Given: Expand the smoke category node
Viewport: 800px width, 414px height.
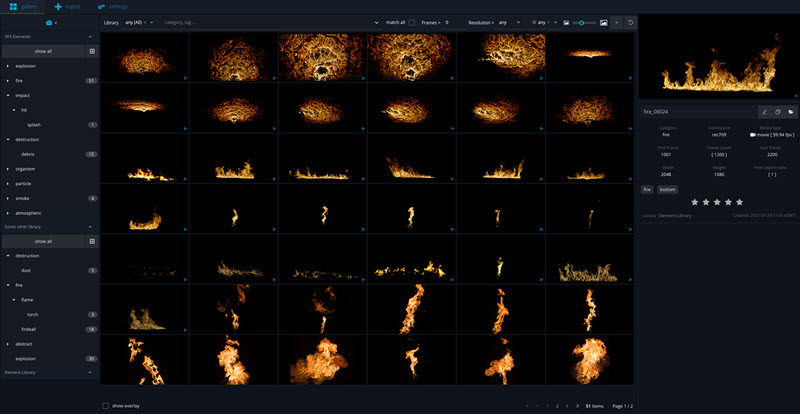Looking at the screenshot, I should click(x=8, y=198).
